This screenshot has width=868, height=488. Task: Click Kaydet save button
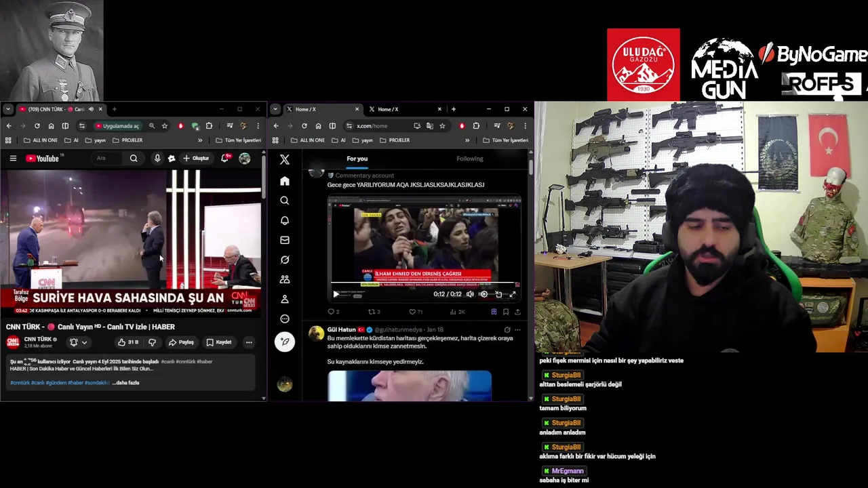coord(219,342)
